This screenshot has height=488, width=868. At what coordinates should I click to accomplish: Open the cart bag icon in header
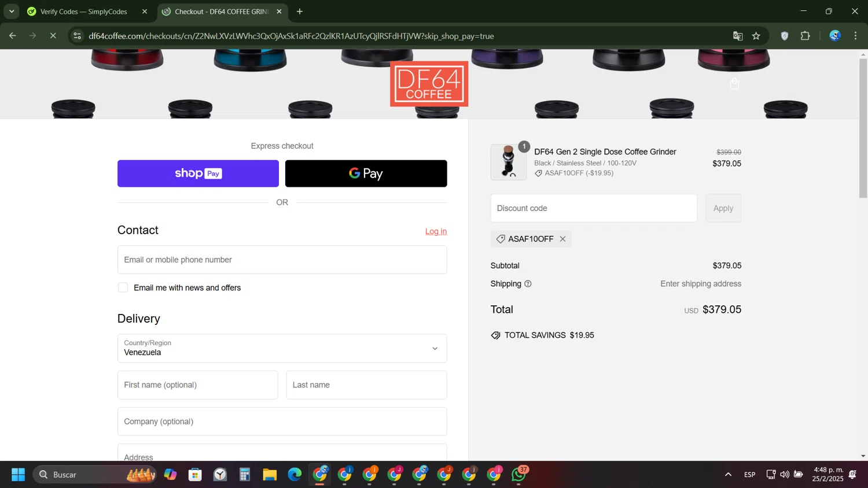click(x=734, y=84)
